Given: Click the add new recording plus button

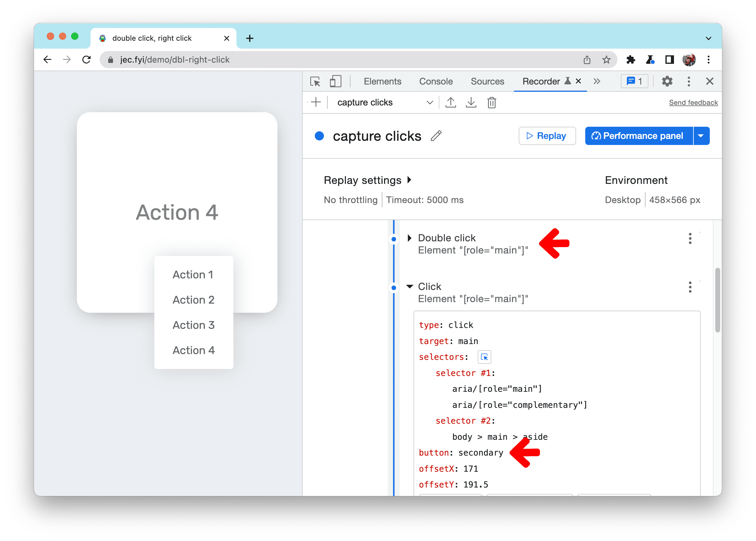Looking at the screenshot, I should coord(317,102).
